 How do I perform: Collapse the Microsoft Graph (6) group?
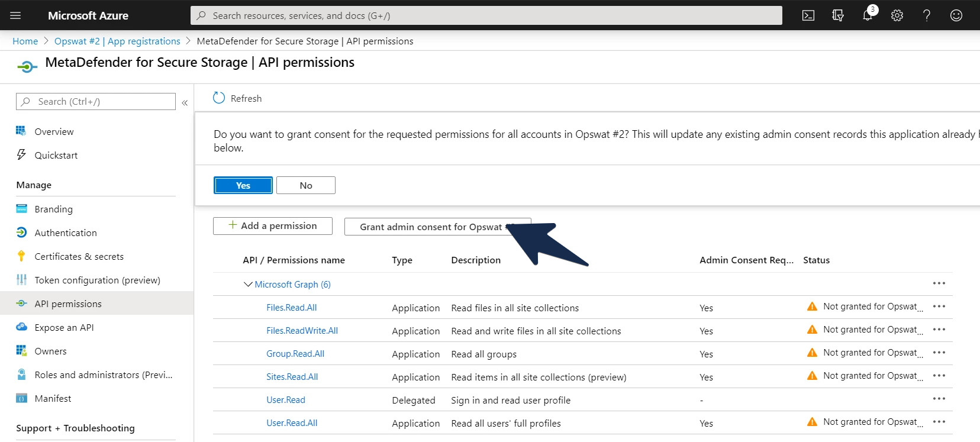click(248, 284)
